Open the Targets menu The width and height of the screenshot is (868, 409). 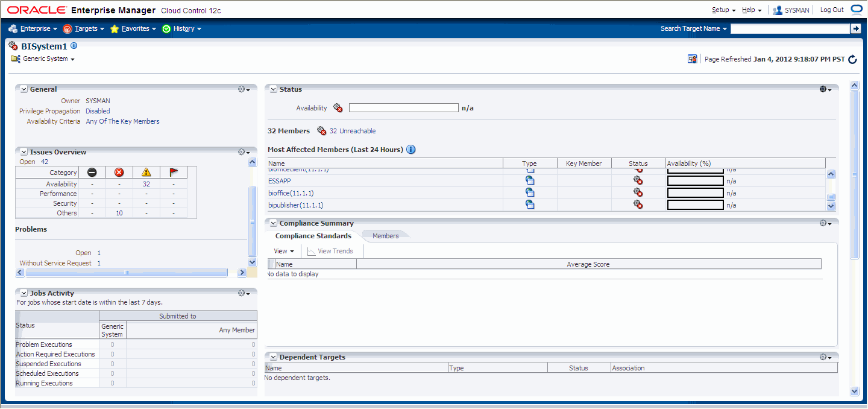[83, 28]
